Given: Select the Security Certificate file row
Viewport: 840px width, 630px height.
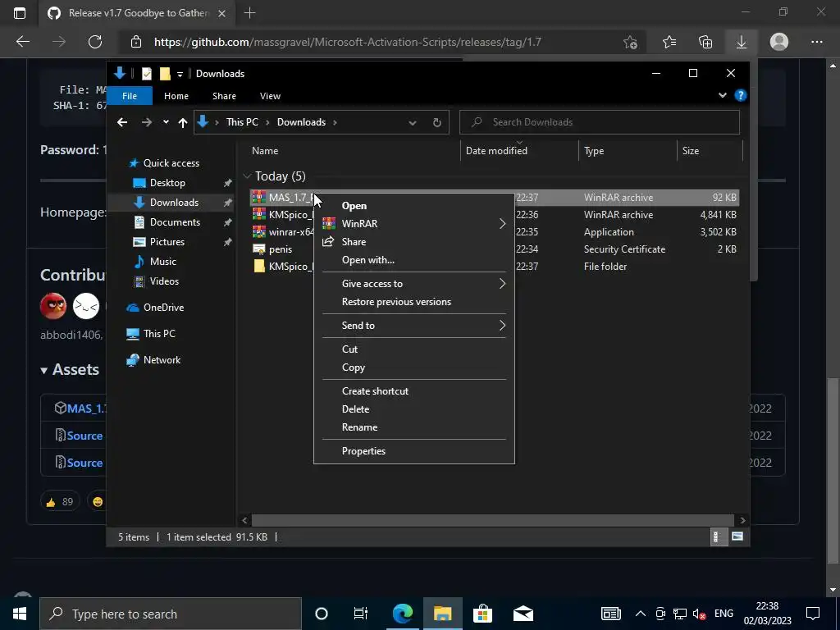Looking at the screenshot, I should coord(495,249).
